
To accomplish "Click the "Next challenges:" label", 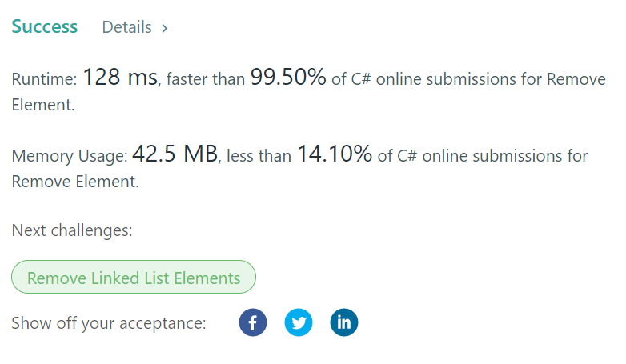I will click(72, 231).
